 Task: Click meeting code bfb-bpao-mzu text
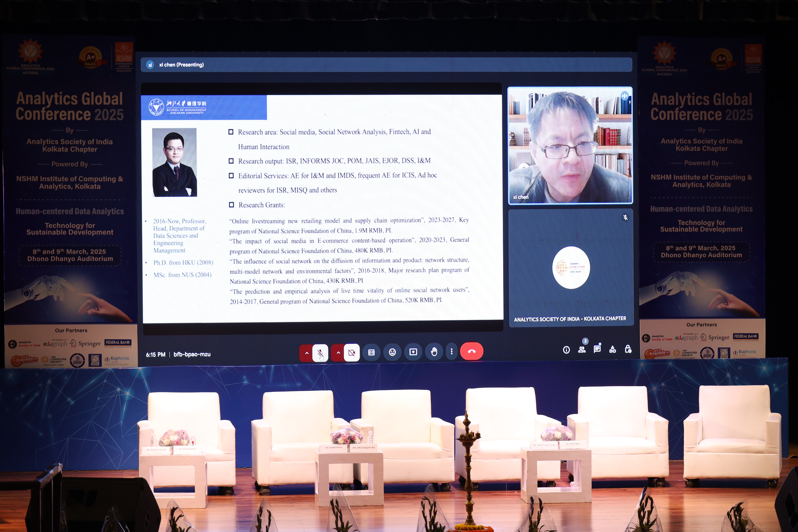(x=192, y=354)
